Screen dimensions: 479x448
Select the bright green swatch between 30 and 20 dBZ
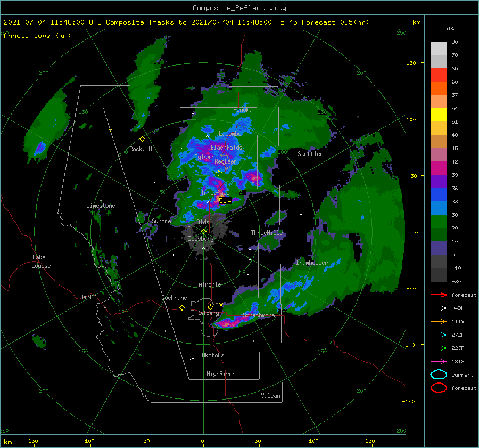click(x=439, y=222)
